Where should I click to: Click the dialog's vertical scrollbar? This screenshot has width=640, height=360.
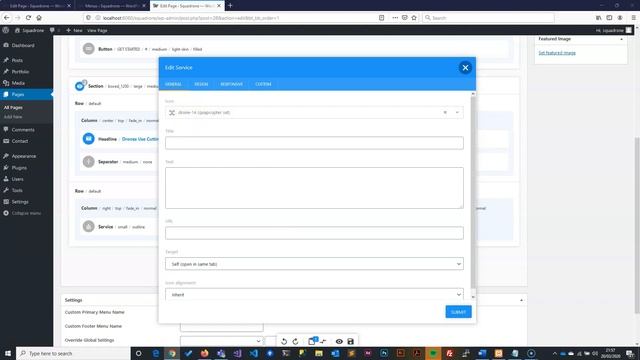[x=473, y=192]
